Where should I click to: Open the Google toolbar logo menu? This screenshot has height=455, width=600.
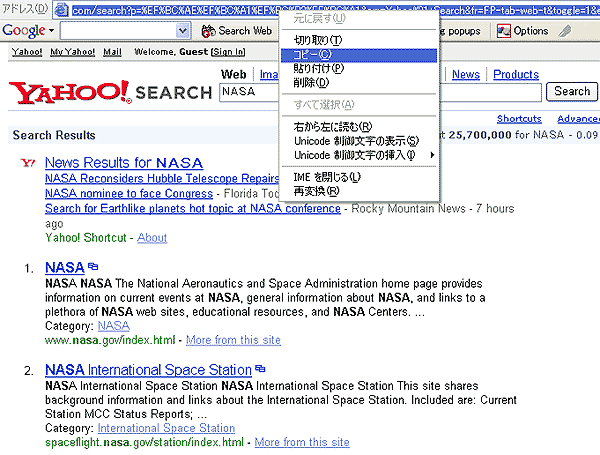click(x=28, y=31)
